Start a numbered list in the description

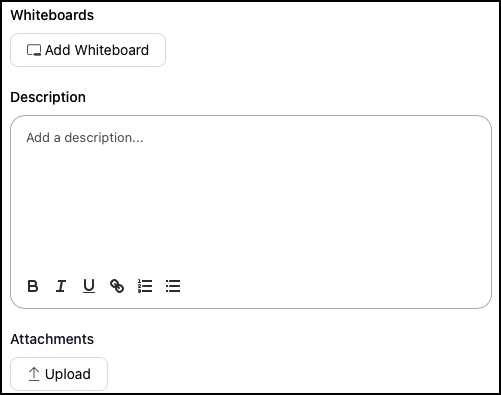(145, 286)
